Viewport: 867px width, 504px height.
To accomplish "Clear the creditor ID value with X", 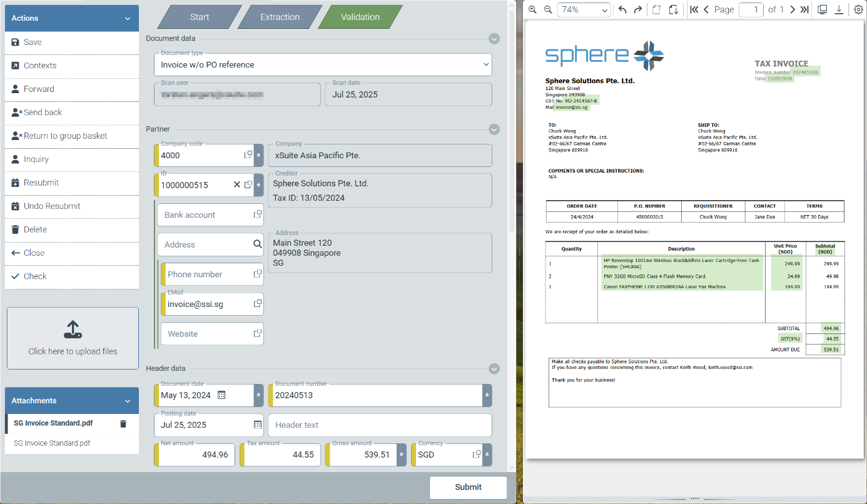I will point(237,184).
